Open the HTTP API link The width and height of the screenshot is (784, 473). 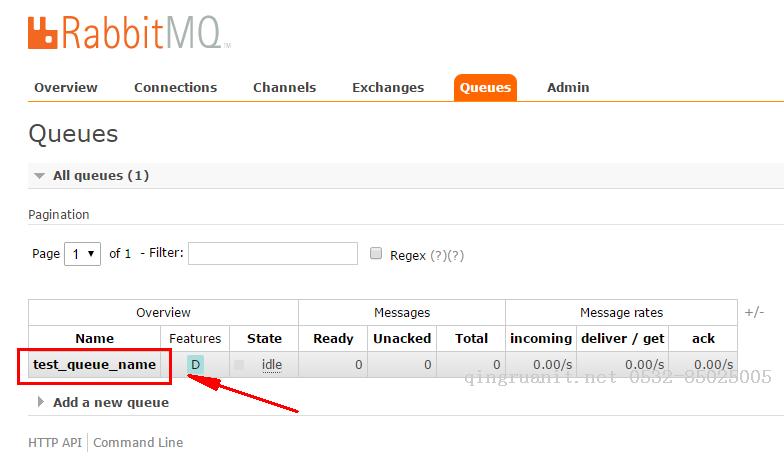pyautogui.click(x=55, y=442)
